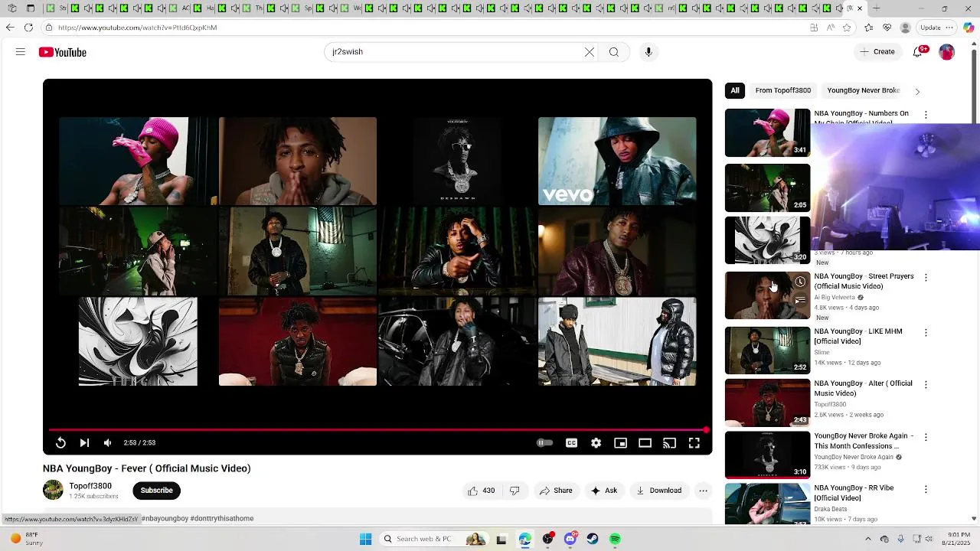The width and height of the screenshot is (980, 551).
Task: Start voice search with microphone
Action: [648, 52]
